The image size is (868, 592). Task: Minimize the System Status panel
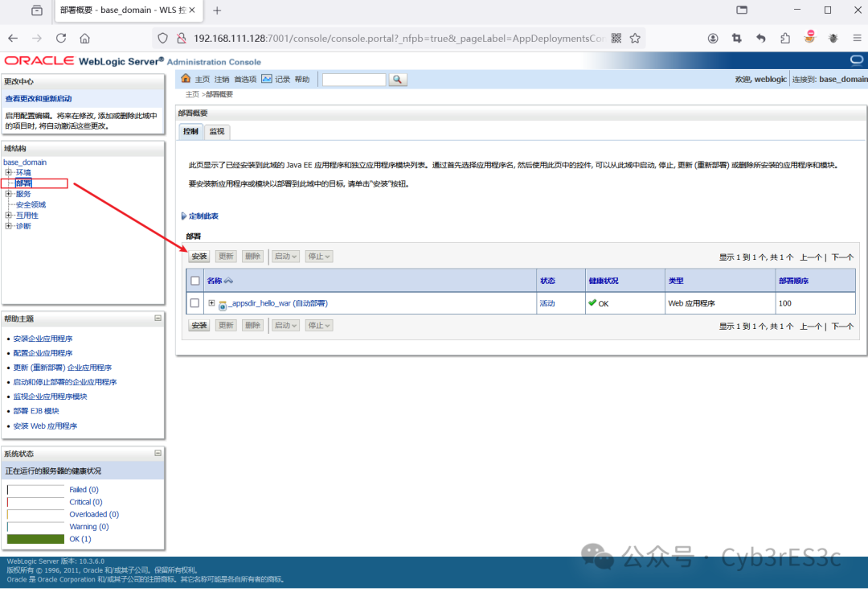point(158,453)
